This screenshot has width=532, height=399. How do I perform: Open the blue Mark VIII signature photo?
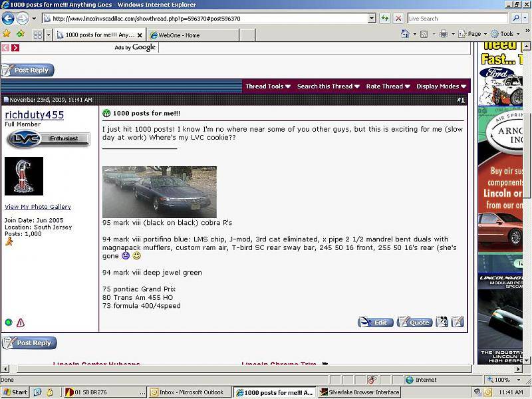[160, 192]
